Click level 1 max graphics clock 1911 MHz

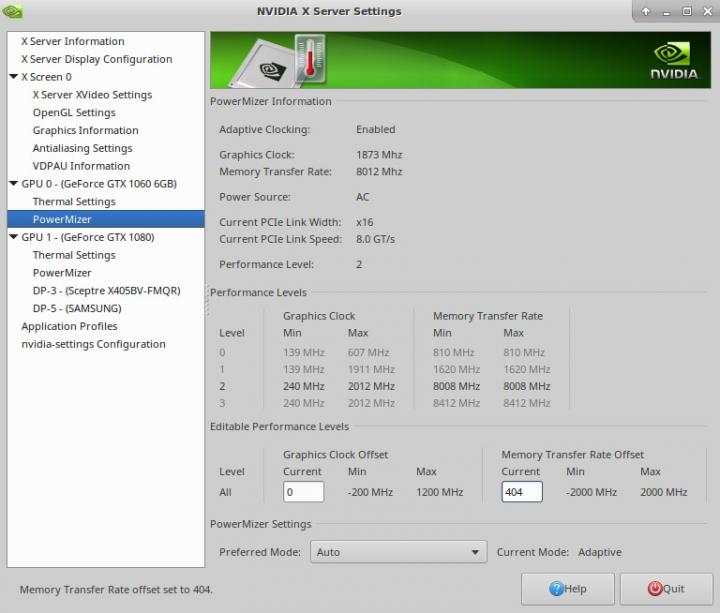coord(371,369)
